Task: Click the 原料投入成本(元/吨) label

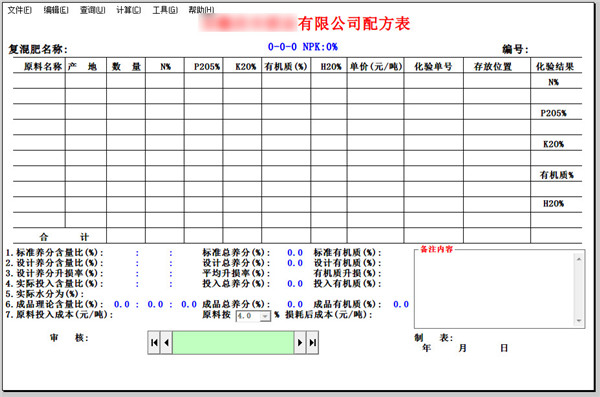Action: pos(59,315)
